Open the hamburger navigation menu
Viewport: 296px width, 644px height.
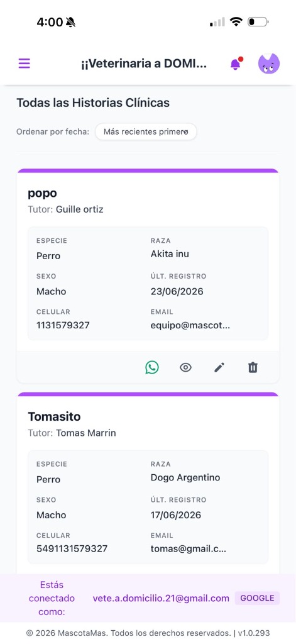click(x=25, y=64)
